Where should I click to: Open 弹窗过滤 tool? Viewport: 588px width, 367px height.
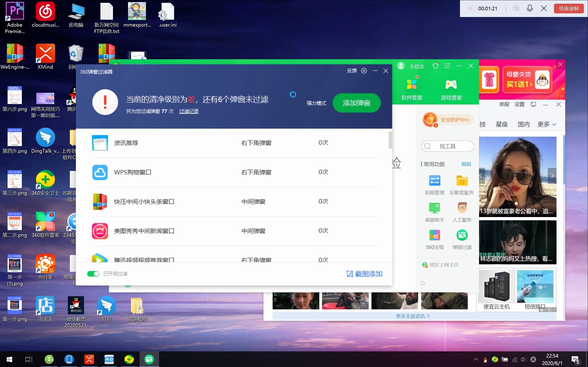(462, 240)
